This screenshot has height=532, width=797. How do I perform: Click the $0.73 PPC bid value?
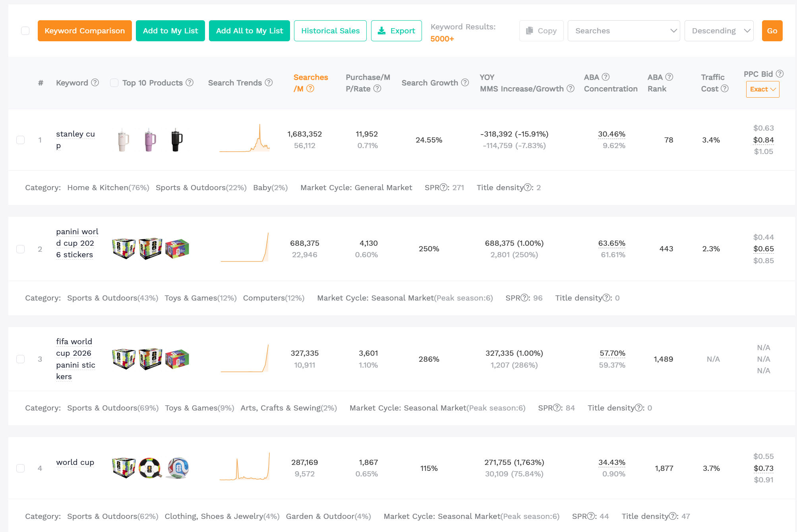pos(763,468)
